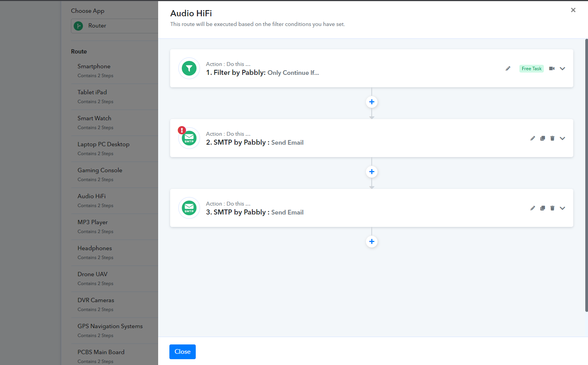Clone step 3 SMTP Send Email
The image size is (588, 365).
pos(543,208)
